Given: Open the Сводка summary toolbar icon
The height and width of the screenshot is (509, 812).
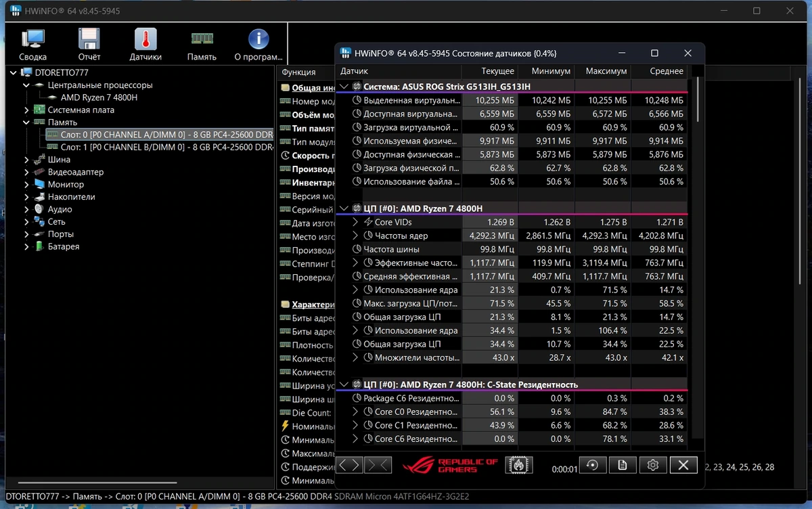Looking at the screenshot, I should pos(32,45).
